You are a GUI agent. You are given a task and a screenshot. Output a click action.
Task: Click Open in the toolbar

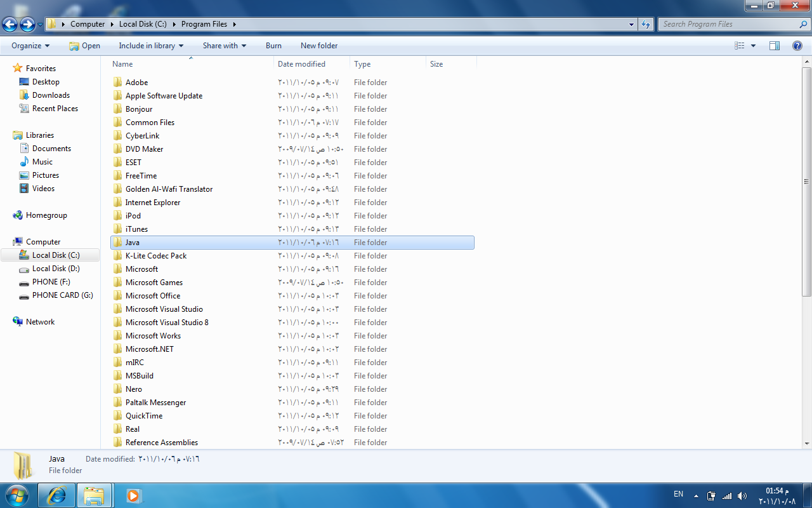click(84, 46)
